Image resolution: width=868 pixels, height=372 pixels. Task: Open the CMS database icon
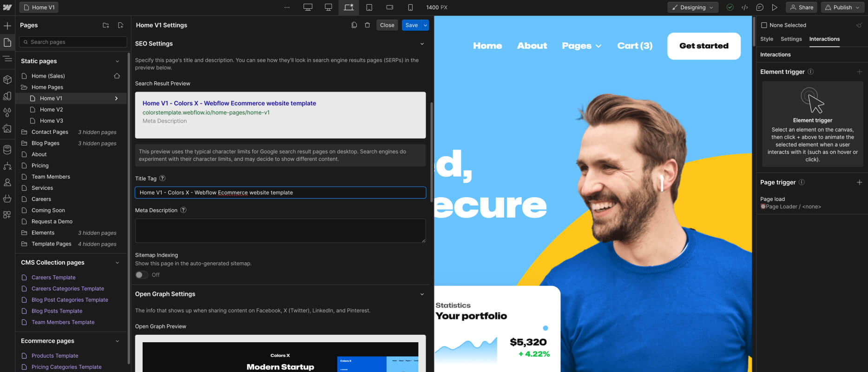[7, 150]
